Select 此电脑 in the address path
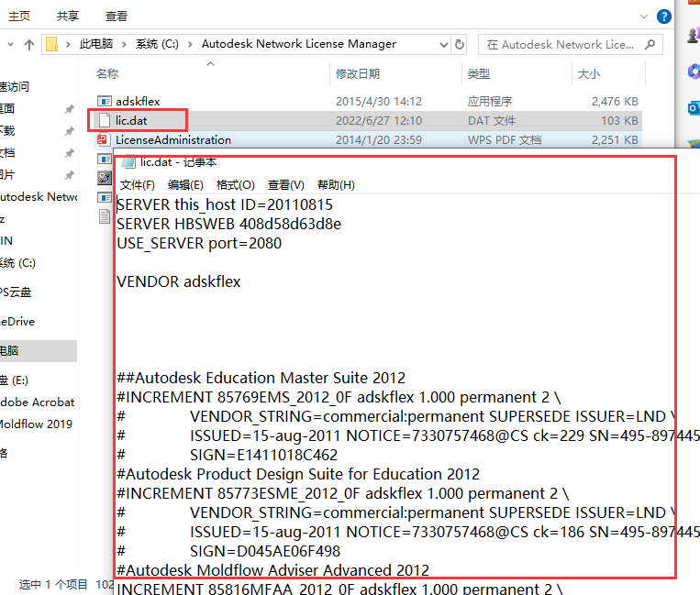The height and width of the screenshot is (595, 700). 96,44
